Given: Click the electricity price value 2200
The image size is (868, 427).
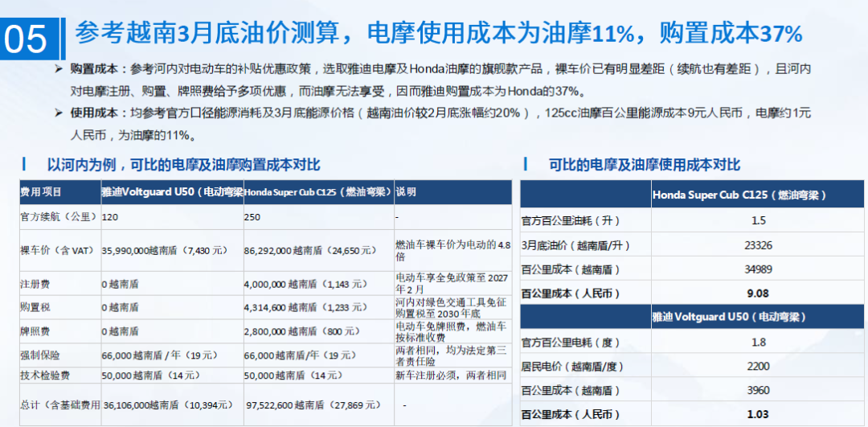Looking at the screenshot, I should (x=759, y=366).
